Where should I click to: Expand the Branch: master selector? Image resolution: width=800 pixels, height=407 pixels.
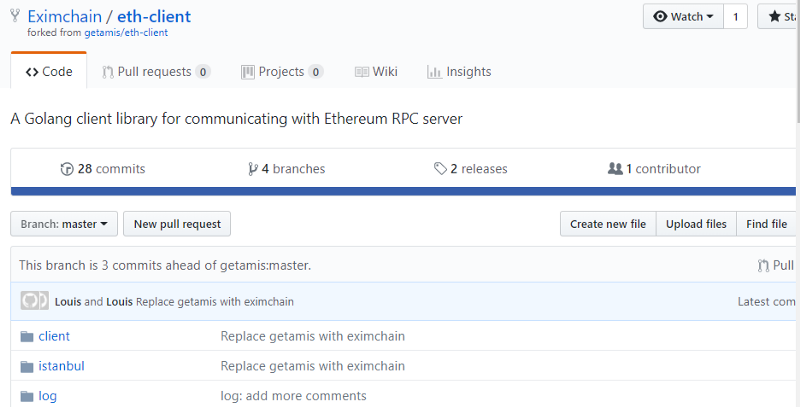[64, 224]
